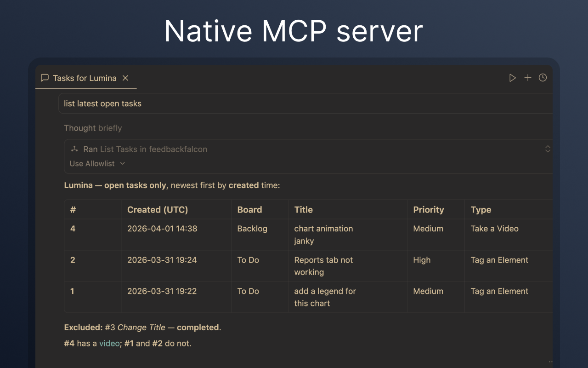
Task: Click the Priority column header
Action: coord(429,209)
